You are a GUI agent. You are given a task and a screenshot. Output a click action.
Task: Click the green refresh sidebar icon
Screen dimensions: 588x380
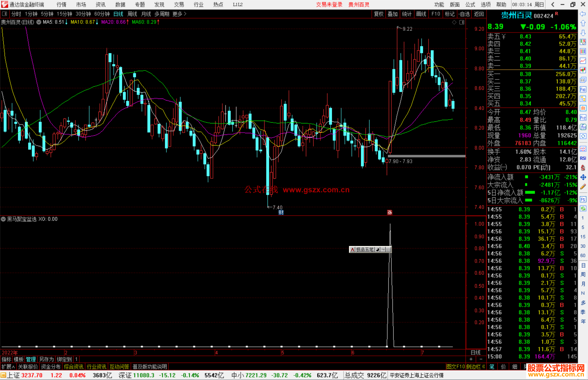click(x=583, y=209)
